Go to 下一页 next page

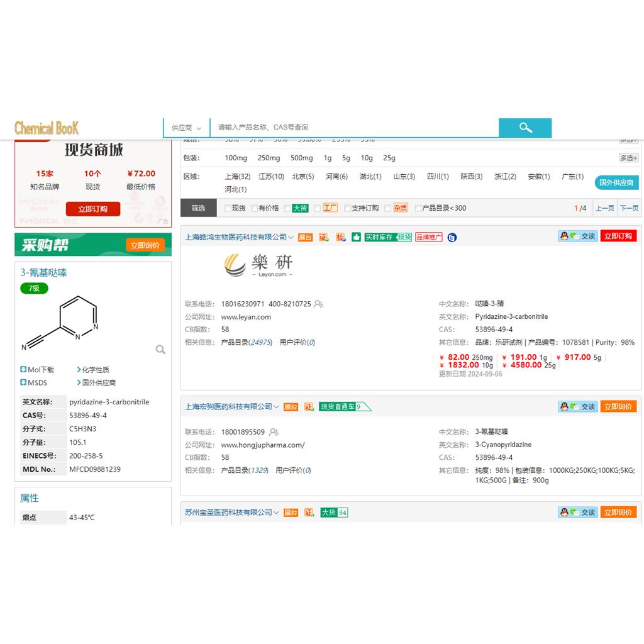click(x=629, y=208)
